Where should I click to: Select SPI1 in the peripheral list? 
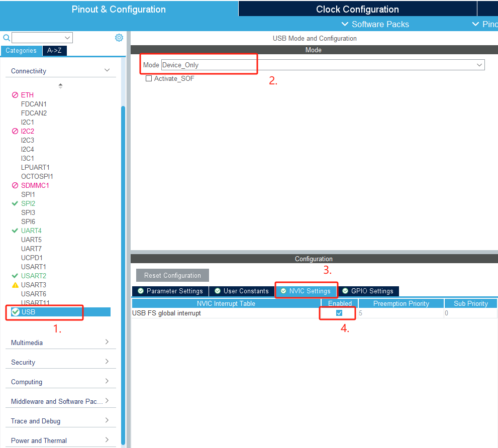[x=28, y=194]
